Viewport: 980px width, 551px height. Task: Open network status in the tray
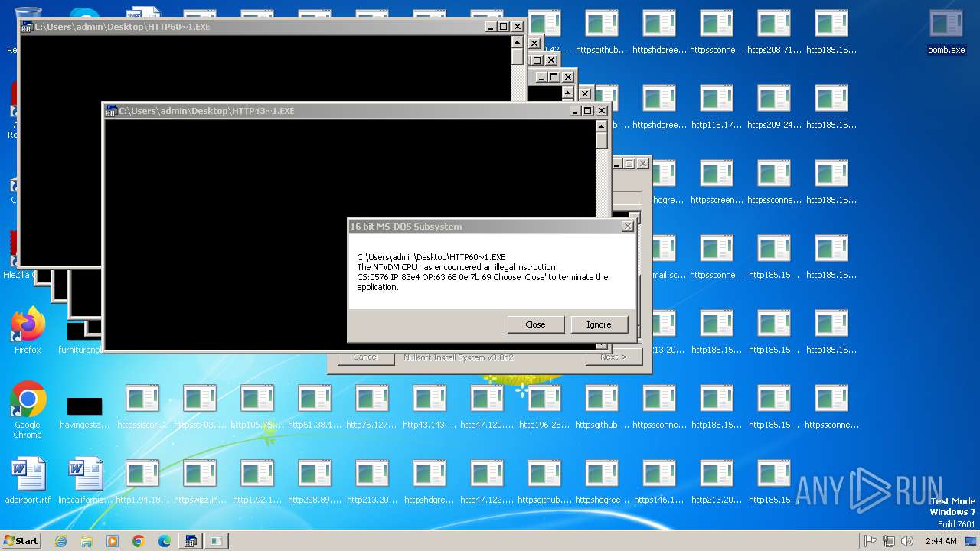(889, 541)
